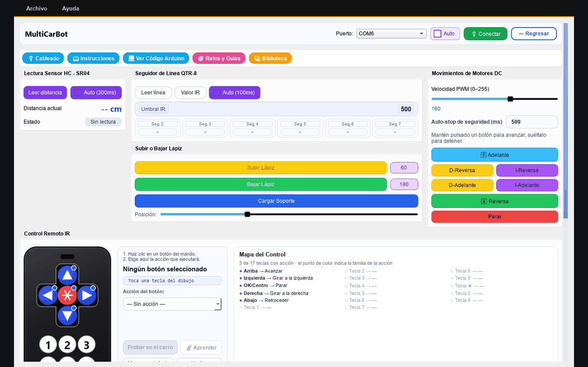
Task: View the Arduino code
Action: tap(156, 58)
